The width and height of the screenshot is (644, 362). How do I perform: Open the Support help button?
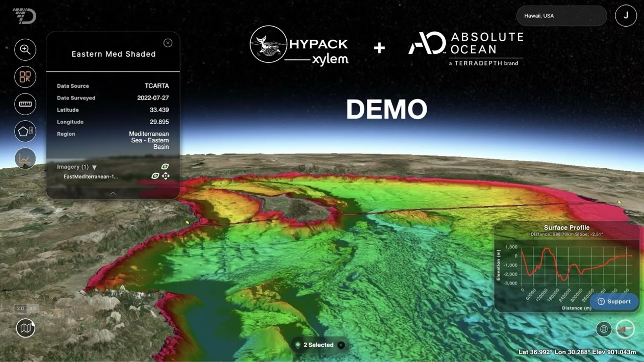[x=614, y=302]
